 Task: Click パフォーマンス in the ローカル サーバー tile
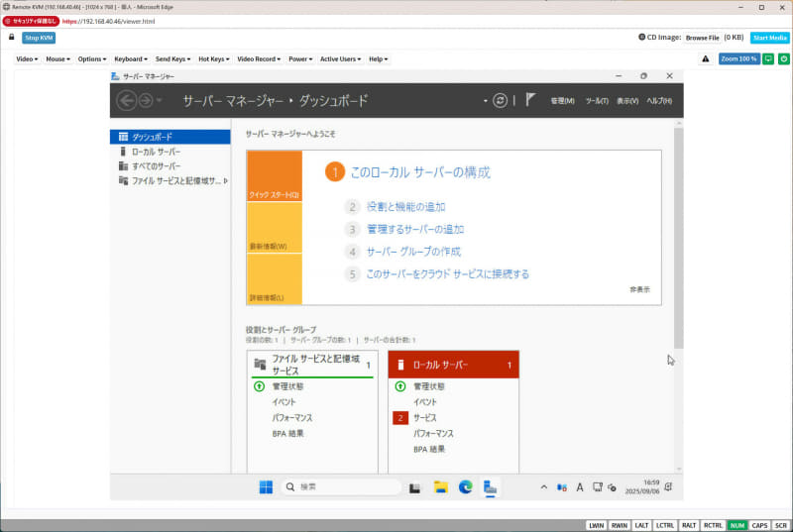pyautogui.click(x=433, y=434)
